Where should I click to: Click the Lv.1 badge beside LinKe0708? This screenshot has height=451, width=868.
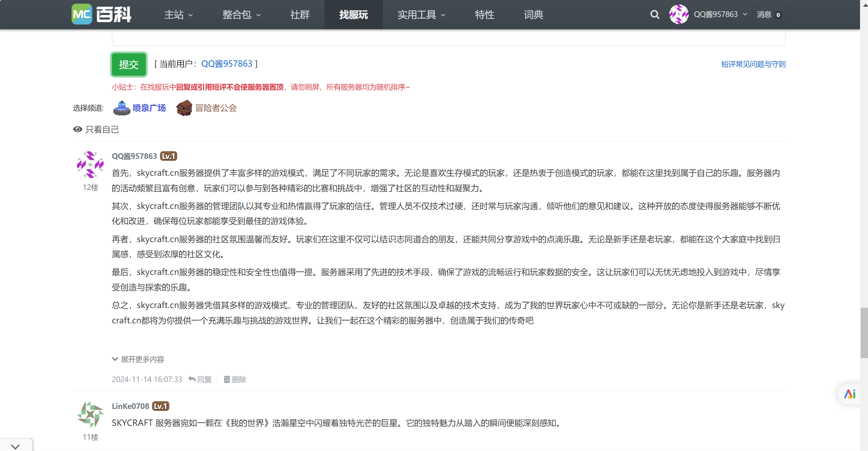tap(160, 406)
